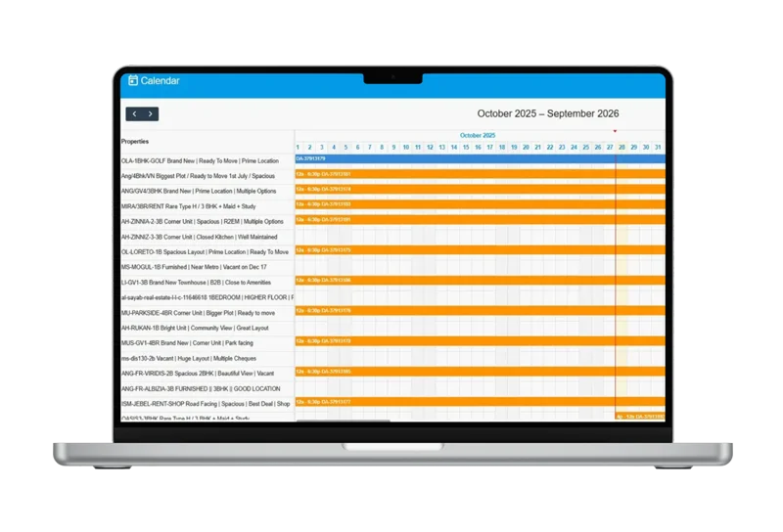The width and height of the screenshot is (783, 532).
Task: Click the Properties column header
Action: [x=135, y=141]
